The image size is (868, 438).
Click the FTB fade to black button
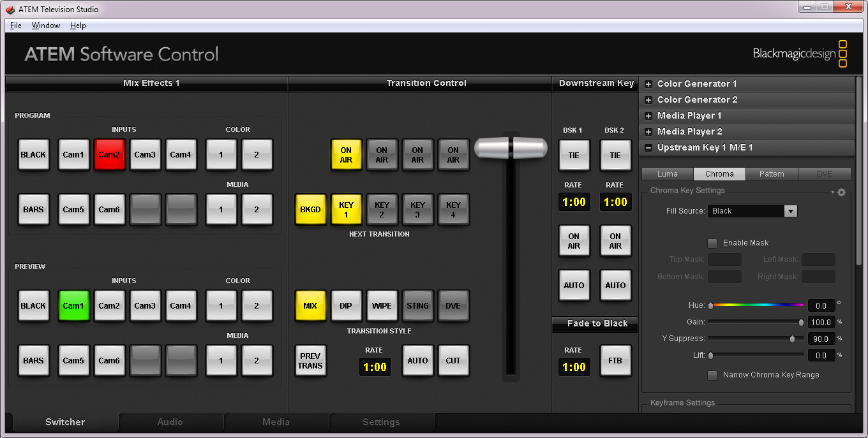[x=615, y=361]
